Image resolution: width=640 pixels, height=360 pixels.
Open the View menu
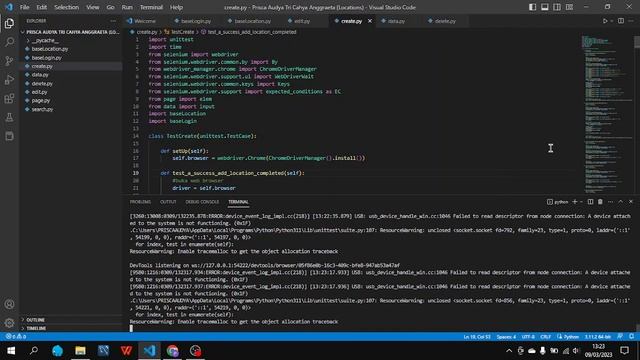[93, 7]
